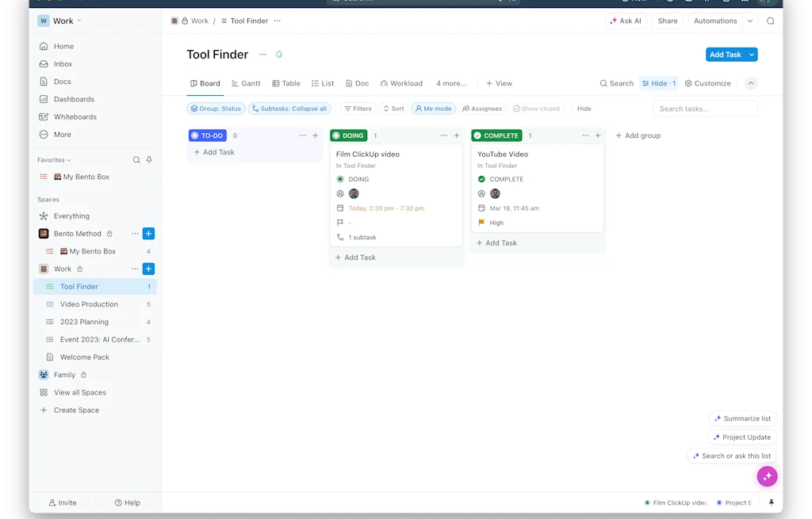This screenshot has height=519, width=812.
Task: Switch to the Workload view tab
Action: point(401,83)
